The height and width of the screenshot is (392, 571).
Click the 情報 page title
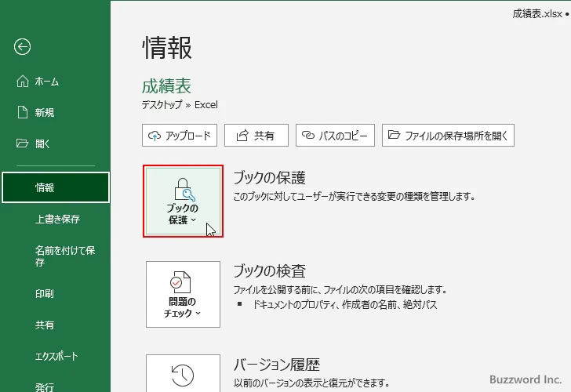[167, 48]
